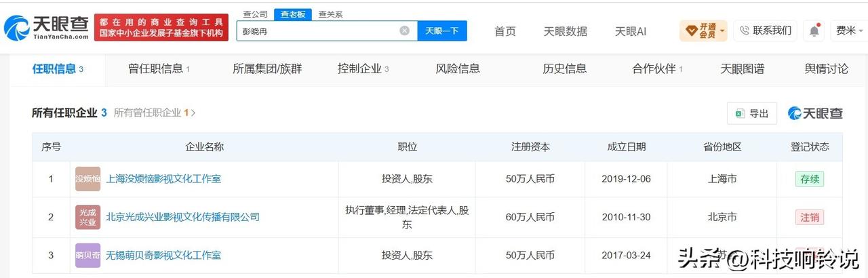Switch to the 查公司 search tab

point(255,14)
